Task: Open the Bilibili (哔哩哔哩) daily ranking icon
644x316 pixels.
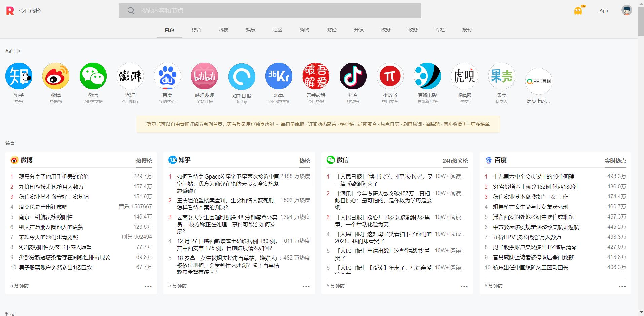Action: coord(204,76)
